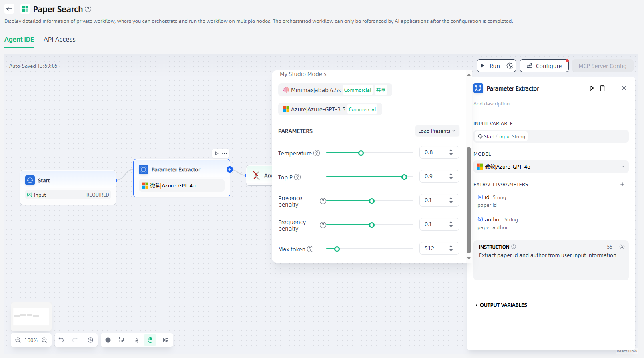Screen dimensions: 644x358
Task: Add a note to the canvas
Action: coord(121,340)
